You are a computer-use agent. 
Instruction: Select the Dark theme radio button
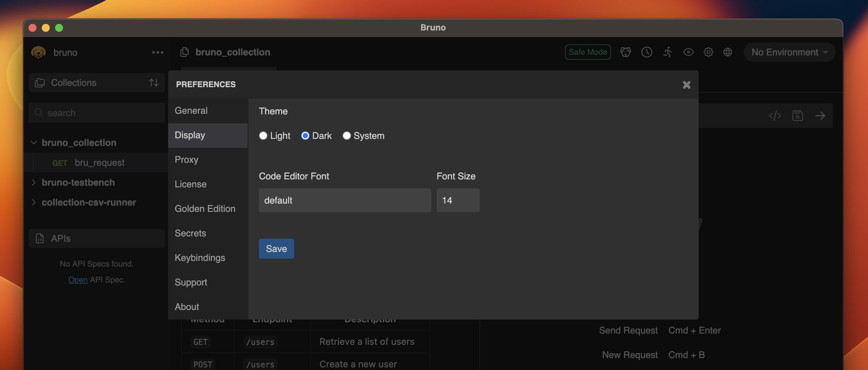(x=305, y=136)
